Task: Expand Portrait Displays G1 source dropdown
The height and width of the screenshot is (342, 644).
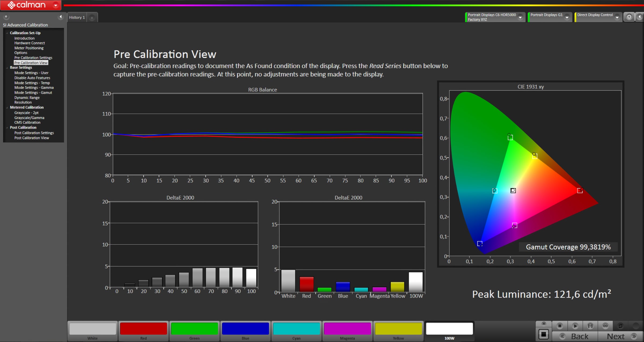Action: (567, 17)
